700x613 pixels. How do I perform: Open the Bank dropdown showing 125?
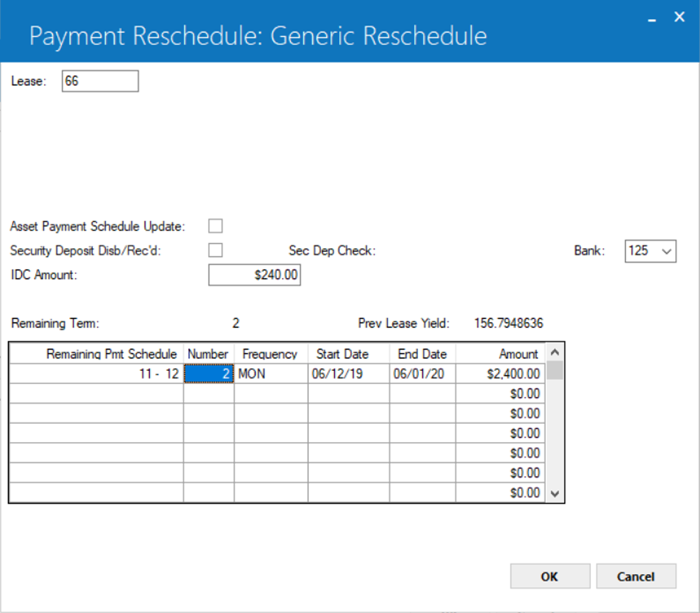pos(650,251)
